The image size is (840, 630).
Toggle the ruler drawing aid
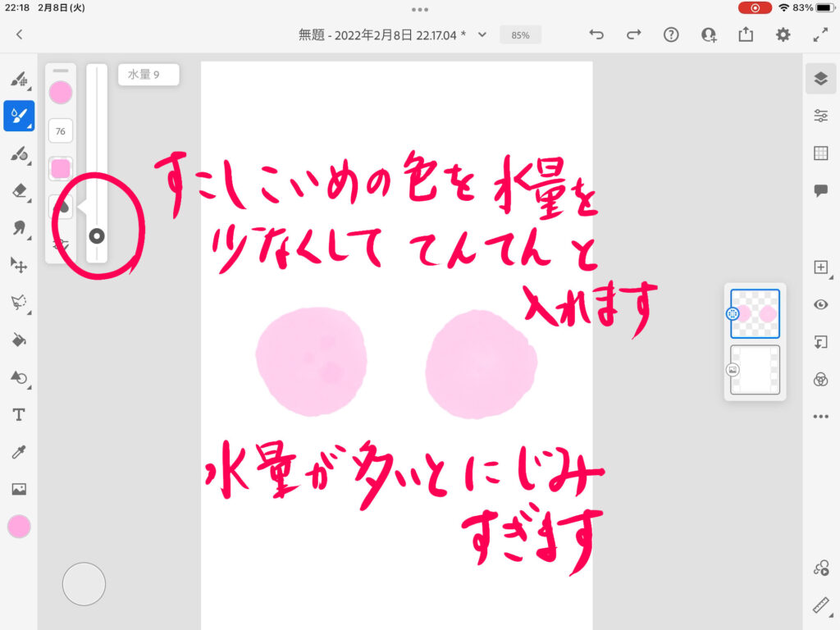(x=820, y=605)
